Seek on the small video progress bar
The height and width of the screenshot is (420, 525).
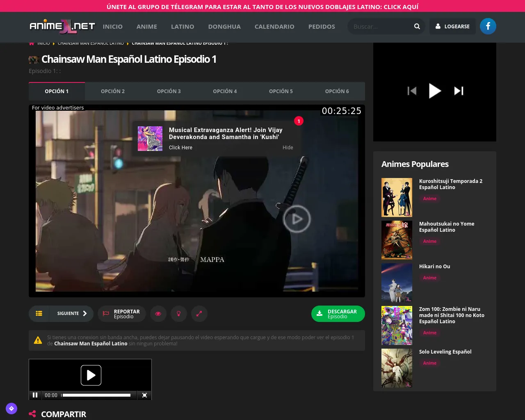96,395
